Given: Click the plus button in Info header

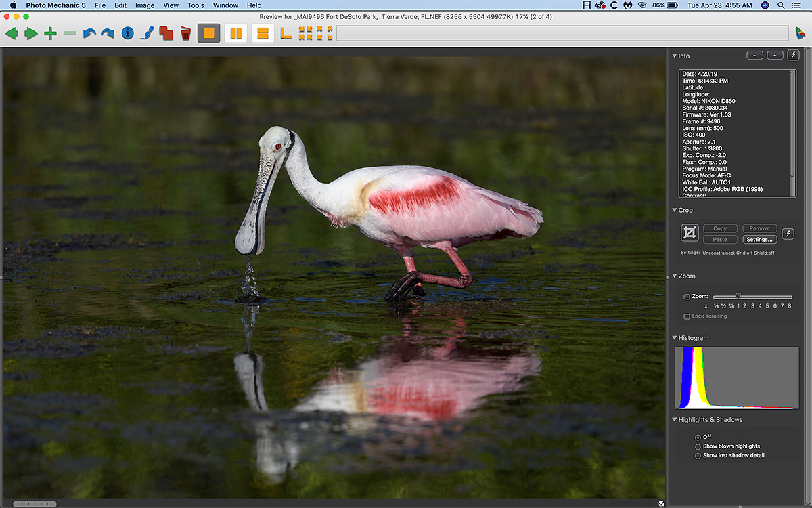Looking at the screenshot, I should tap(775, 56).
